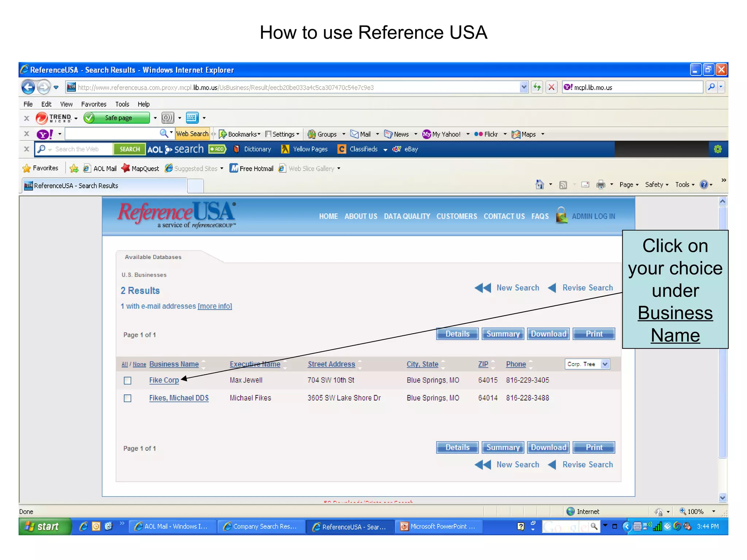Click the Trend Micro toolbar logo
Image resolution: width=747 pixels, height=560 pixels.
click(x=53, y=118)
